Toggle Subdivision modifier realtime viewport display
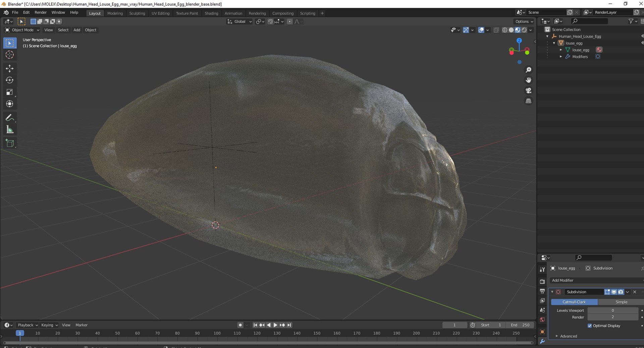The height and width of the screenshot is (348, 644). click(614, 292)
